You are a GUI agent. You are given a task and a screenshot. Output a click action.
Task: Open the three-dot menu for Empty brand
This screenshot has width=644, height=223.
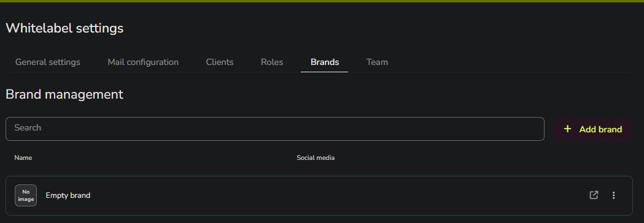point(613,195)
